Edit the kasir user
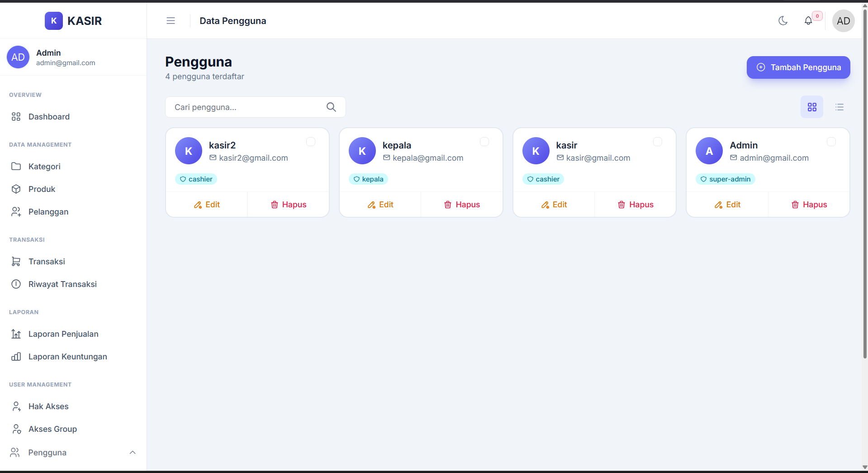 (554, 205)
